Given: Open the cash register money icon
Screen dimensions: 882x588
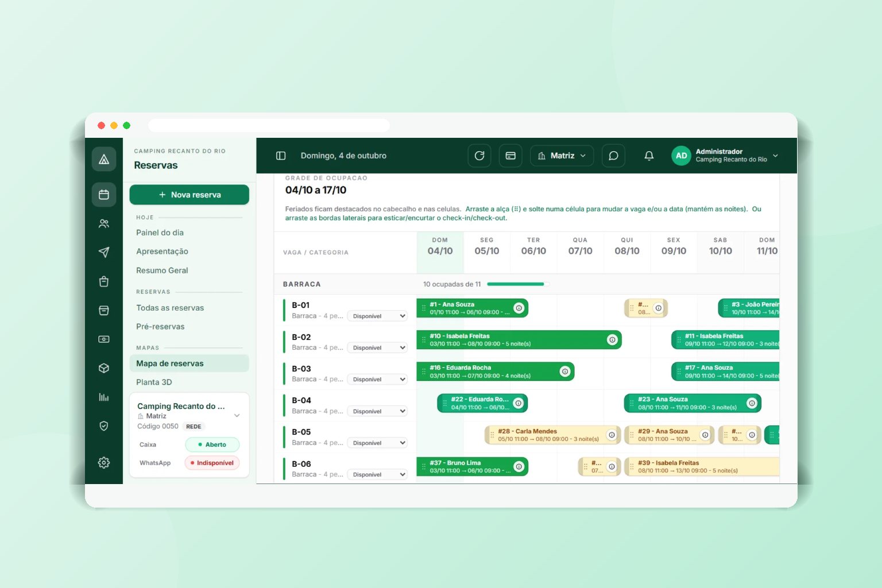Looking at the screenshot, I should pyautogui.click(x=104, y=339).
